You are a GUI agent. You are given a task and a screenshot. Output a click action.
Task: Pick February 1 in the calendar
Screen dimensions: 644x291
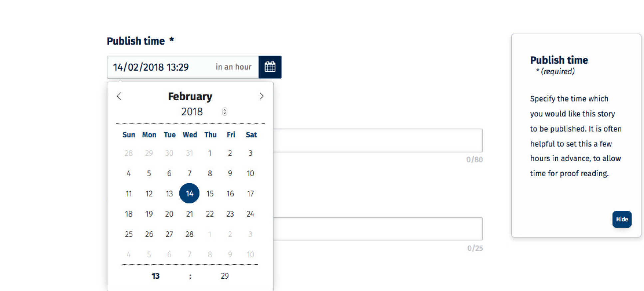pos(210,153)
